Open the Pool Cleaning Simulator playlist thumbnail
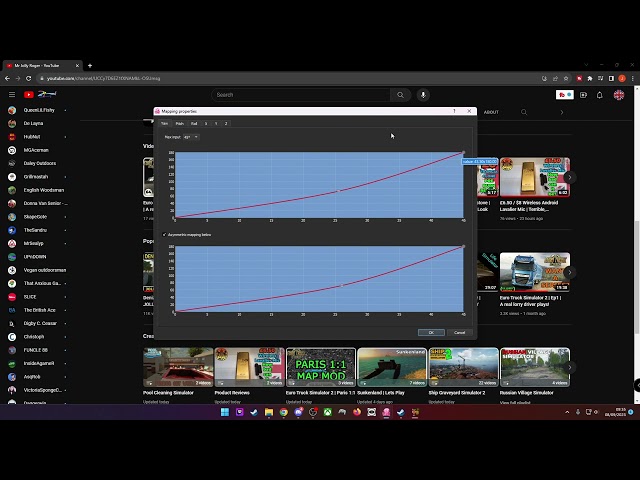This screenshot has width=640, height=480. click(x=178, y=367)
